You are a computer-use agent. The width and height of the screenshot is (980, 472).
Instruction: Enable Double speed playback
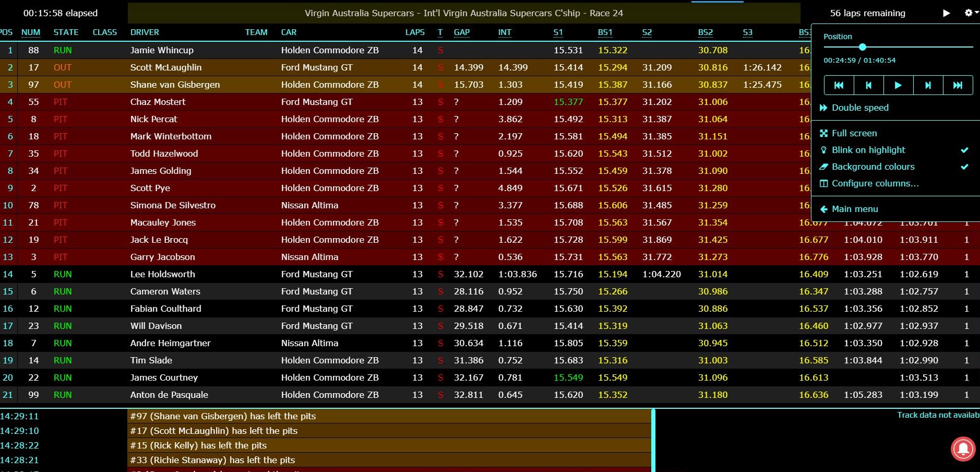coord(854,108)
